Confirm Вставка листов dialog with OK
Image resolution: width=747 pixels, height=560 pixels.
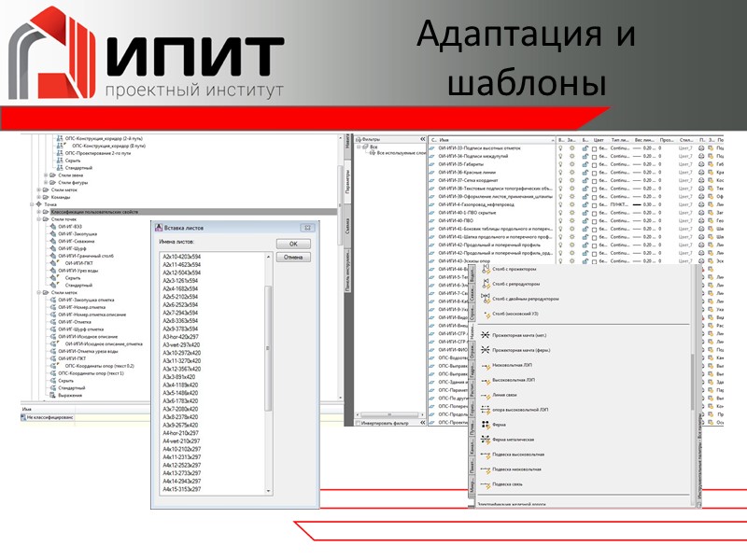click(x=293, y=244)
